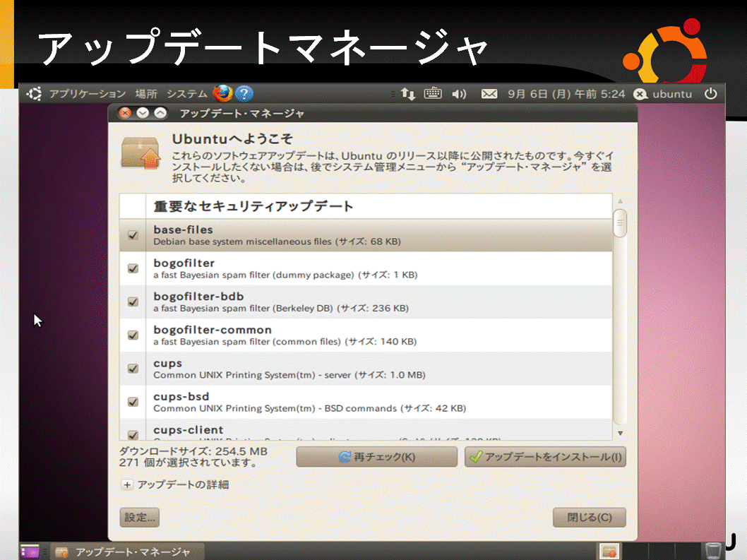747x560 pixels.
Task: Maximize the update manager window
Action: click(160, 113)
